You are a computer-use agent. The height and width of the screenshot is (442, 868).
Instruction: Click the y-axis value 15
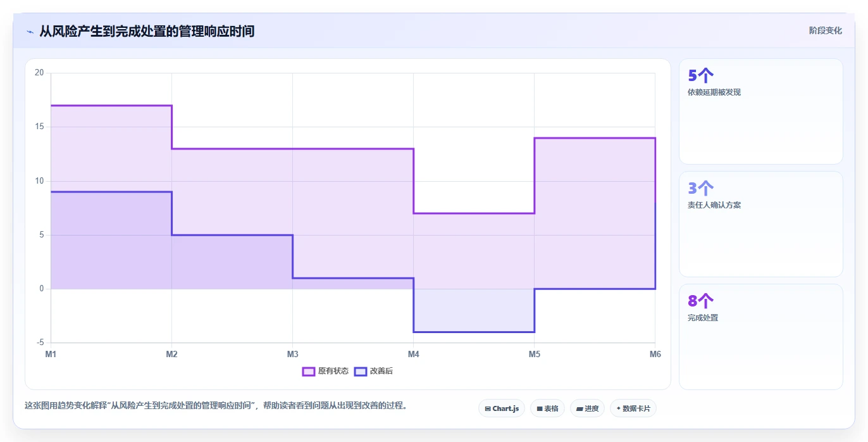click(39, 127)
